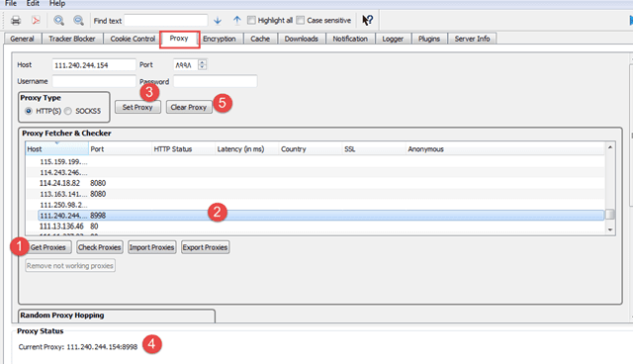Viewport: 633px width, 364px height.
Task: Select the SOCKS5 proxy type
Action: pyautogui.click(x=68, y=111)
